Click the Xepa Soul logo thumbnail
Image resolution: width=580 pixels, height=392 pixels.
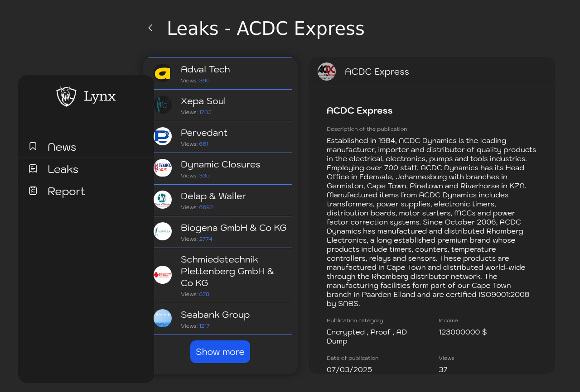click(163, 105)
